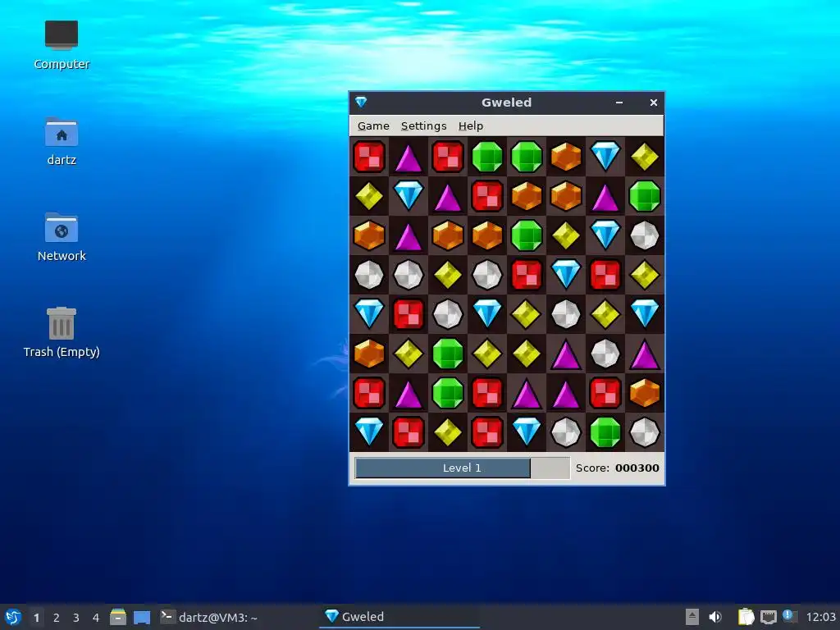Open the Settings menu
The height and width of the screenshot is (630, 840).
pos(423,126)
